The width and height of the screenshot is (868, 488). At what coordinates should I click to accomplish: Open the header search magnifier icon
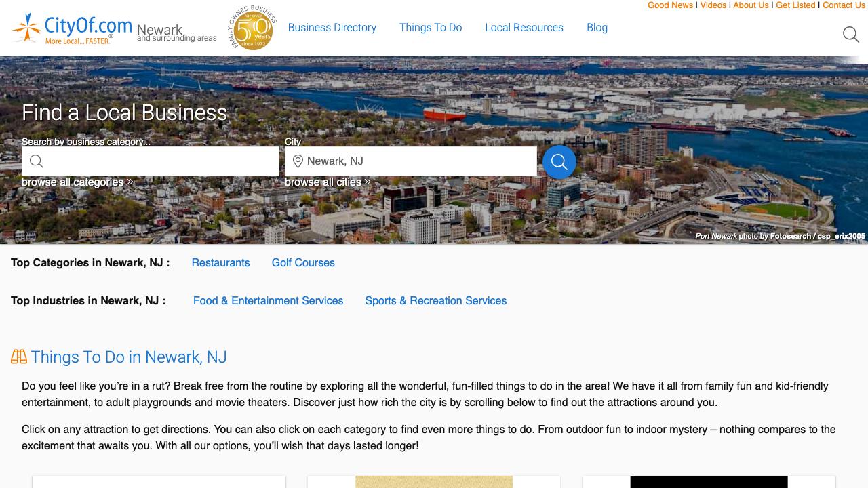click(850, 35)
